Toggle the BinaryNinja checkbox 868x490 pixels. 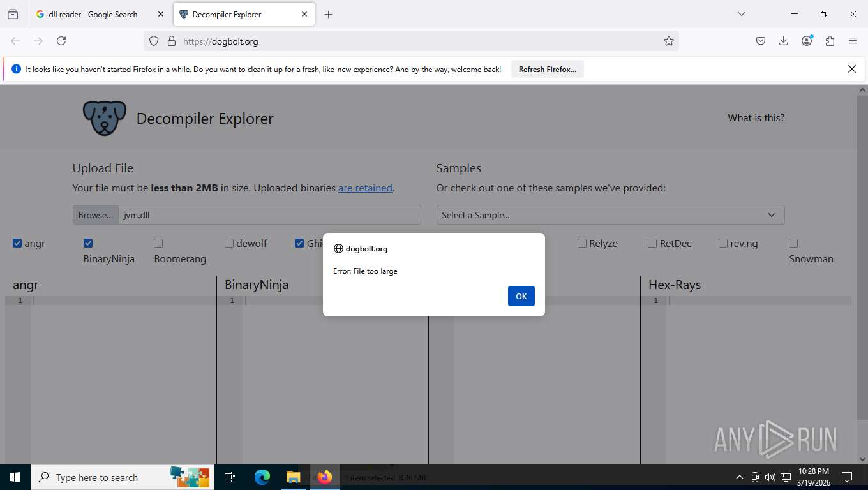[x=88, y=243]
